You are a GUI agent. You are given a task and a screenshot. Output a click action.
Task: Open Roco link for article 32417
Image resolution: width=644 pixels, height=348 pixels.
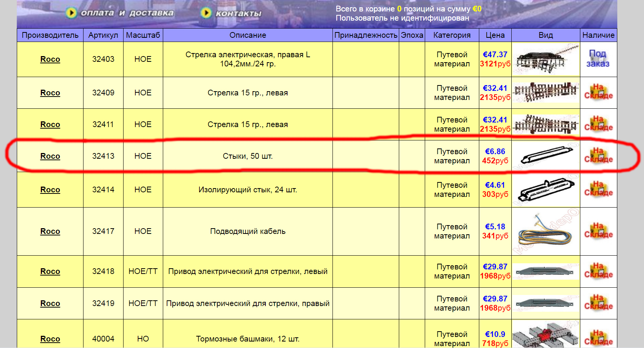click(50, 231)
